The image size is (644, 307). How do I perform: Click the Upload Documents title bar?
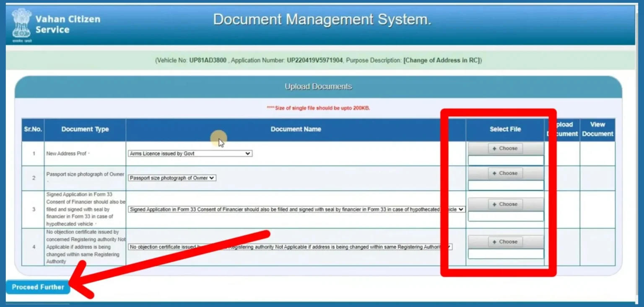click(x=318, y=86)
